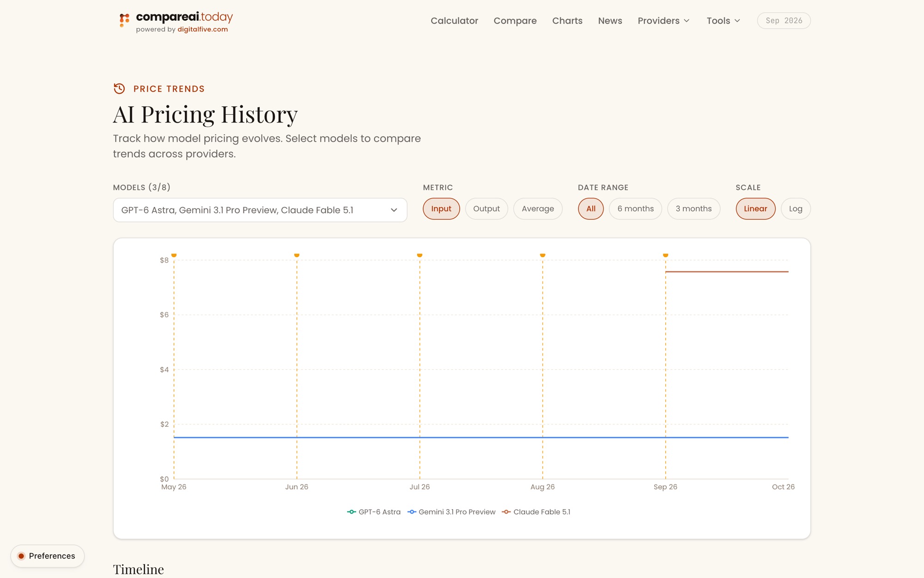This screenshot has width=924, height=578.
Task: Click the orange Claude Fable price line
Action: pyautogui.click(x=727, y=271)
